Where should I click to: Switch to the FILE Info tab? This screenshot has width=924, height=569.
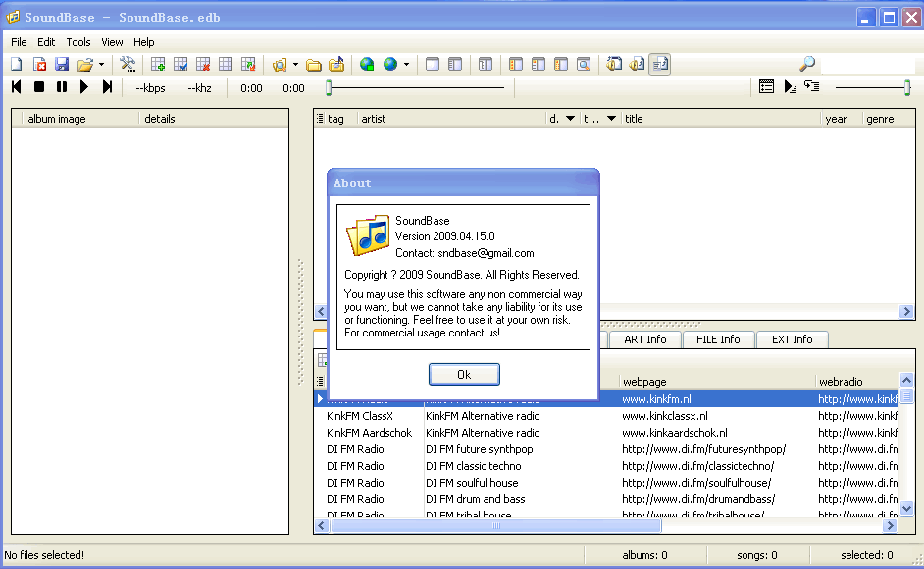[718, 339]
